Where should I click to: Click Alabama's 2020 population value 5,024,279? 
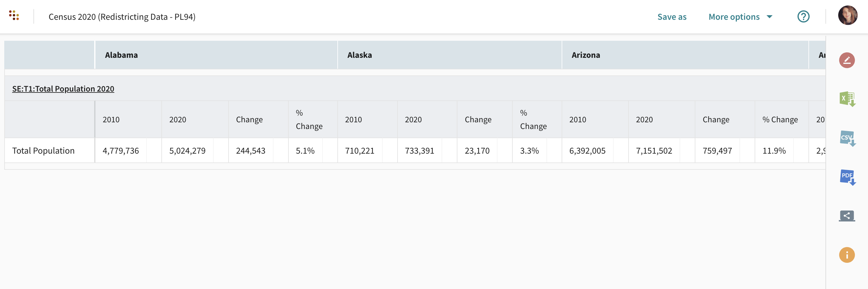tap(187, 151)
